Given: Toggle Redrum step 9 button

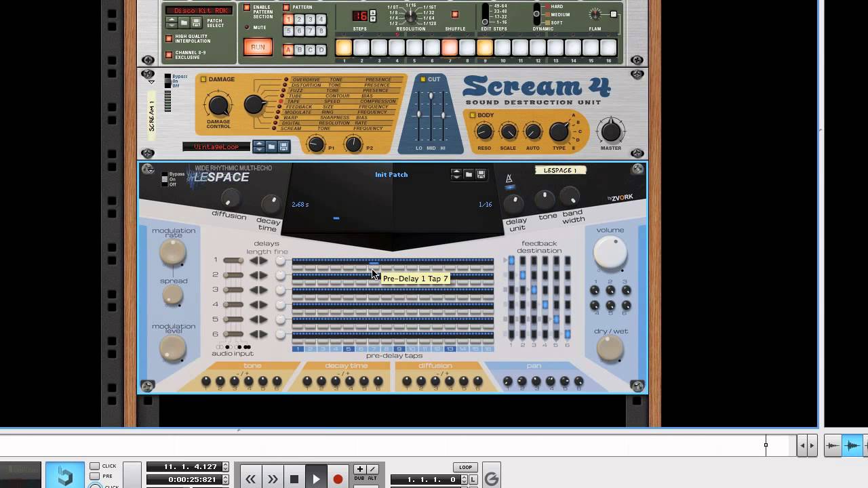Looking at the screenshot, I should tap(485, 47).
